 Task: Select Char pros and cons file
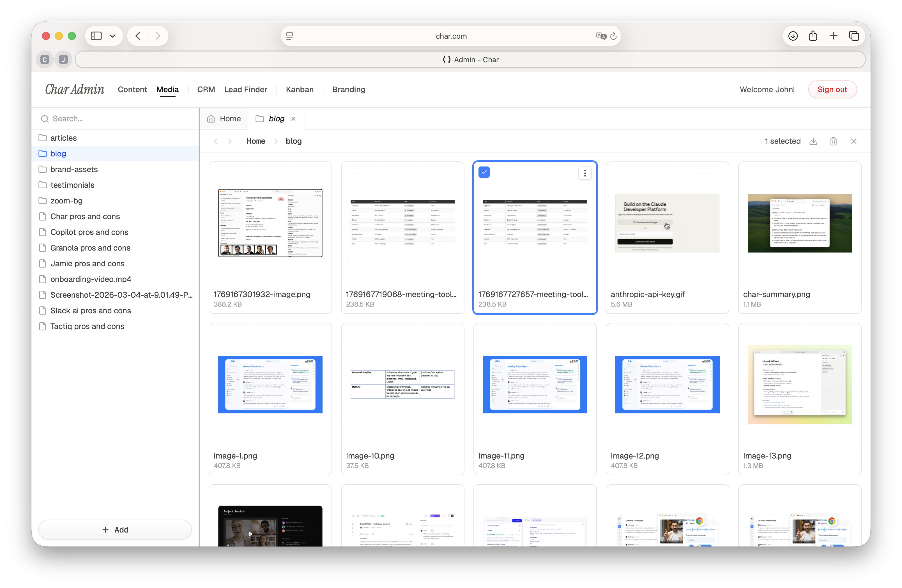116,216
